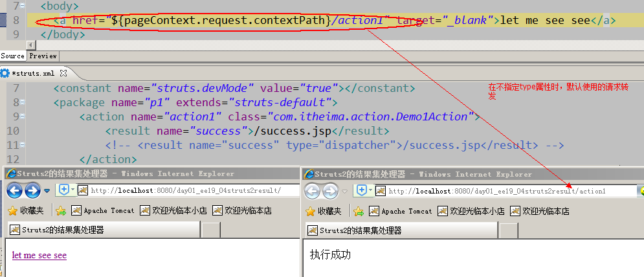The image size is (644, 277).
Task: Collapse action element fold at line 9
Action: pos(22,116)
